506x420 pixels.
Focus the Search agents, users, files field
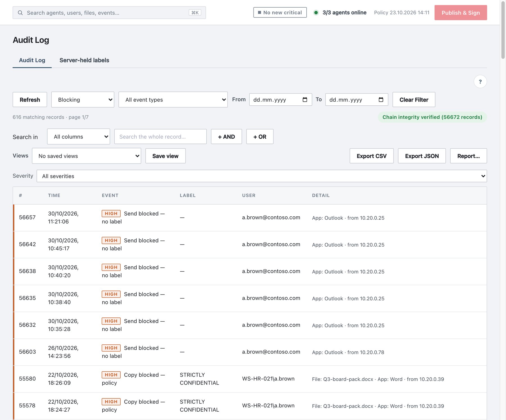(109, 13)
